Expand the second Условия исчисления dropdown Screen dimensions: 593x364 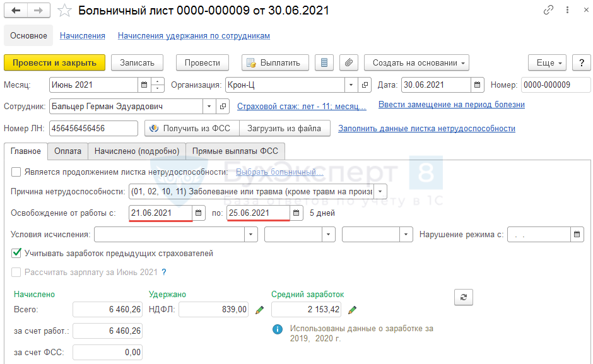[x=328, y=235]
